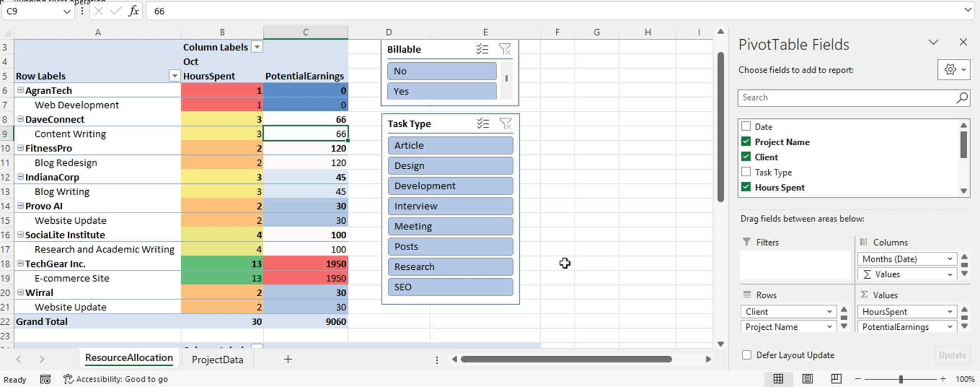Click the zoom slider handle
This screenshot has width=980, height=387.
click(900, 380)
